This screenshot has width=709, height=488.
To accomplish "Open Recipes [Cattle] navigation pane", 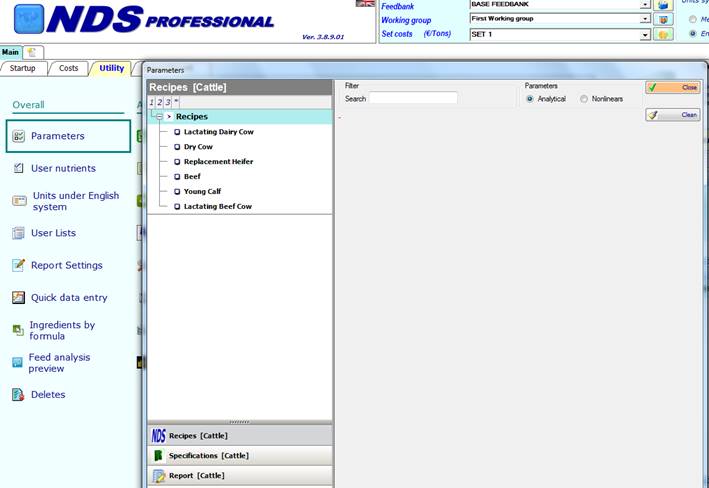I will [240, 436].
